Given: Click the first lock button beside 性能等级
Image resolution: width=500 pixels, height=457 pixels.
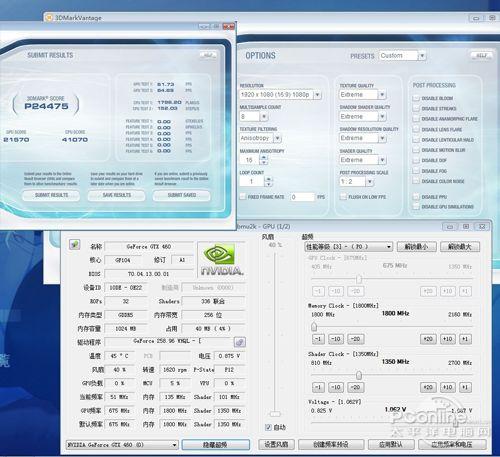Looking at the screenshot, I should point(417,247).
